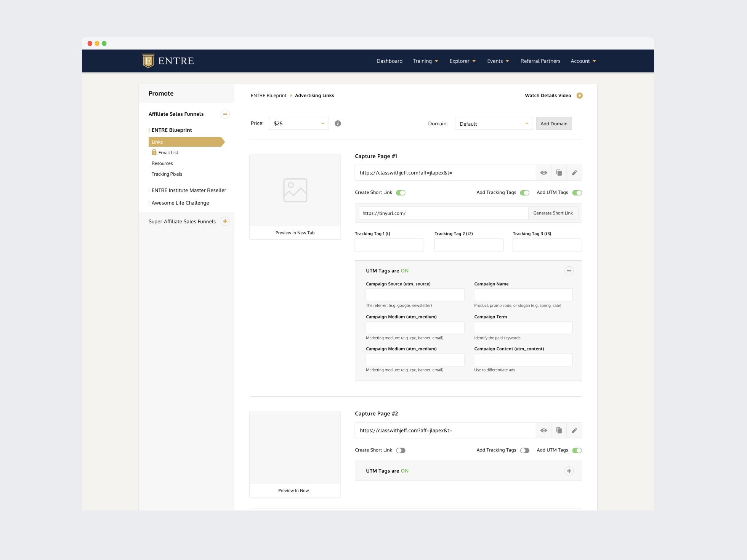Edit Capture Page #1 link with pencil icon

pos(574,173)
